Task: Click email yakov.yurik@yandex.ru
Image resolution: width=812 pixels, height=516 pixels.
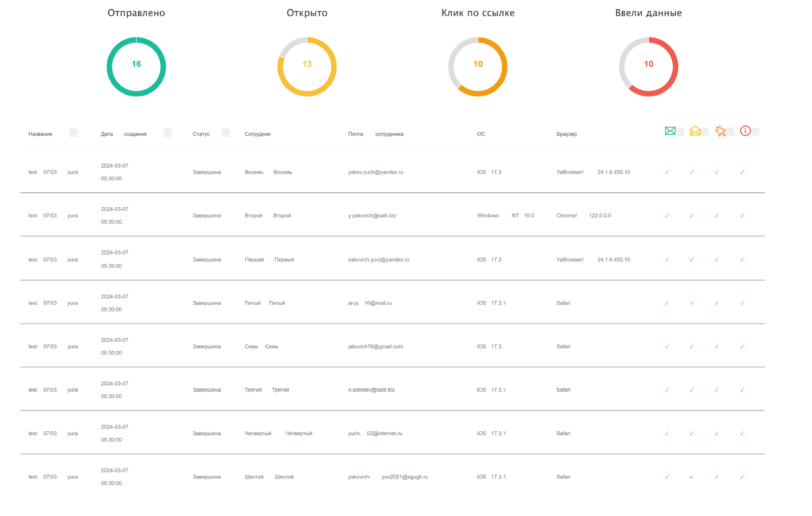Action: 375,172
